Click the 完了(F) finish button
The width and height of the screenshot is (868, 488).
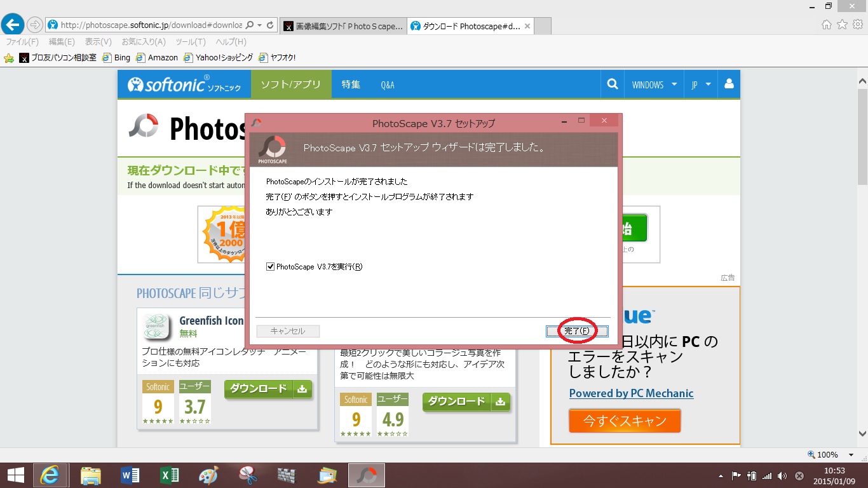point(577,331)
